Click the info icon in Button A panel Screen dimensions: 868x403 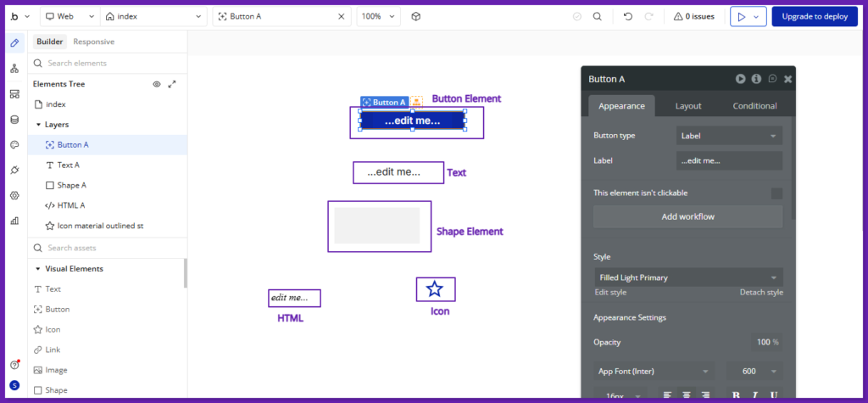click(x=756, y=79)
